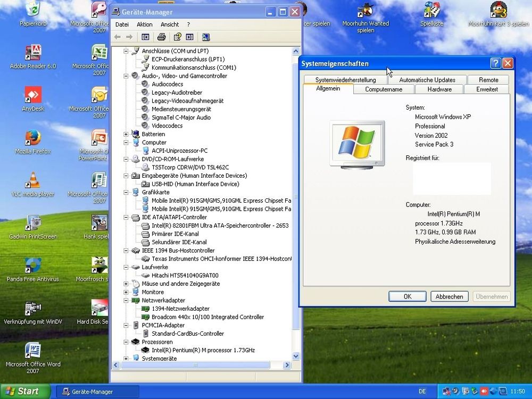Open Papierkorb desktop icon
This screenshot has width=532, height=399.
33,14
